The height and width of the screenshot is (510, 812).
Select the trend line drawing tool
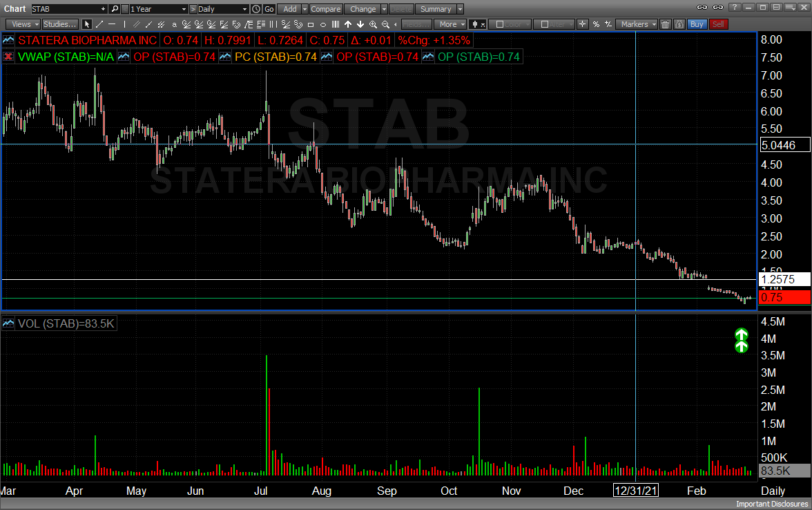[99, 24]
